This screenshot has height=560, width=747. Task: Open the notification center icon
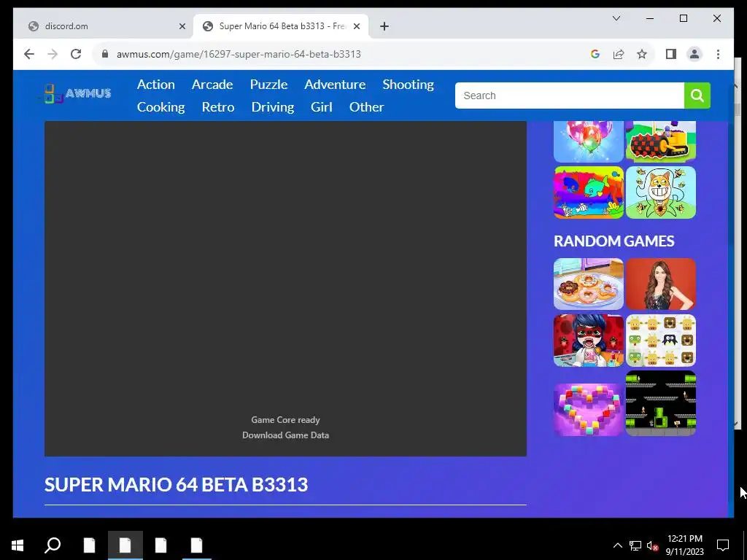tap(723, 545)
